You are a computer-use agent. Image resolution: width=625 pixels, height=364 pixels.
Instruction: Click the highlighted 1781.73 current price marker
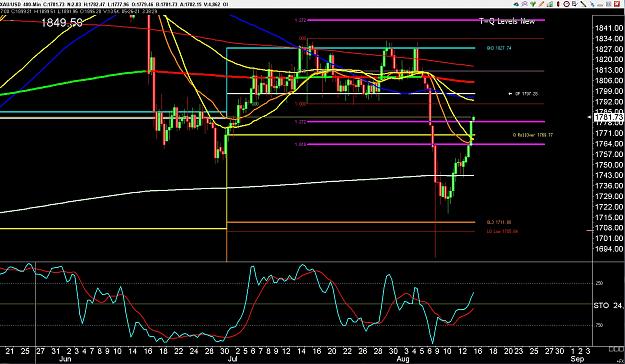tap(608, 117)
